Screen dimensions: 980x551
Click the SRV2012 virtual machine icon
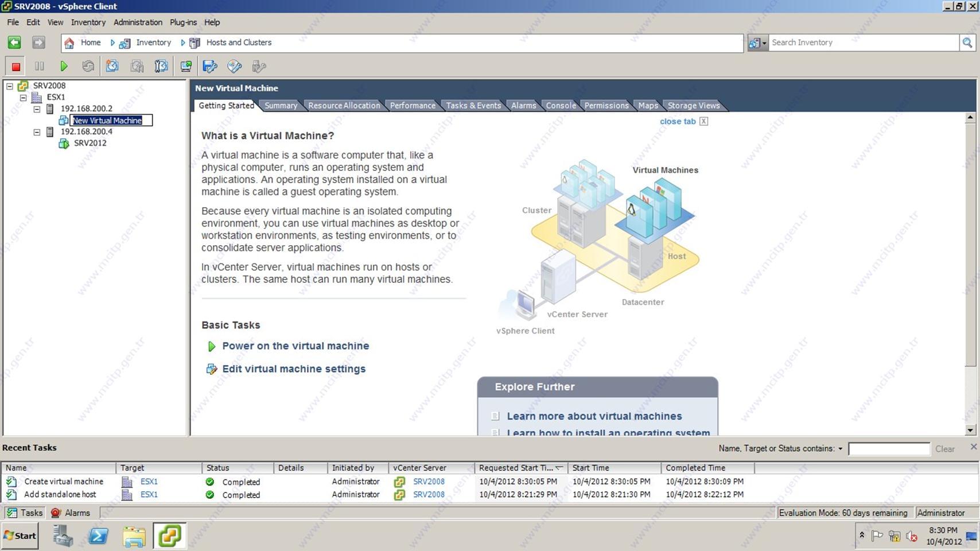pos(64,143)
